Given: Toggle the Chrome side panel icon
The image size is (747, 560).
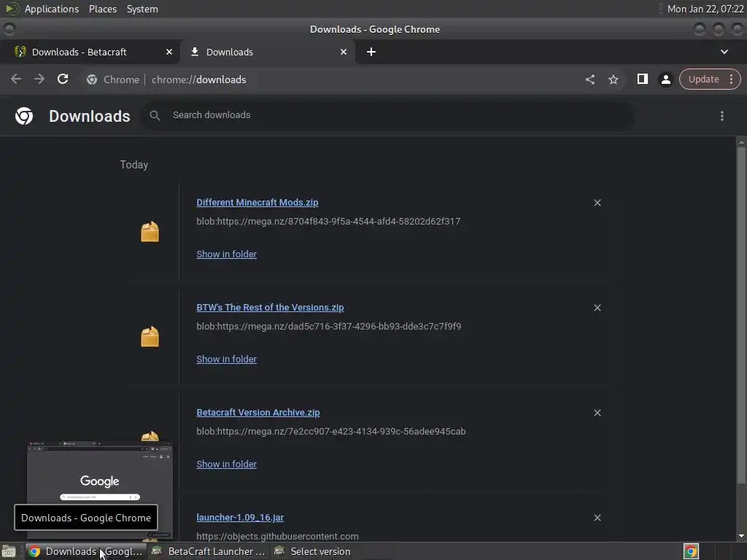Looking at the screenshot, I should point(642,79).
